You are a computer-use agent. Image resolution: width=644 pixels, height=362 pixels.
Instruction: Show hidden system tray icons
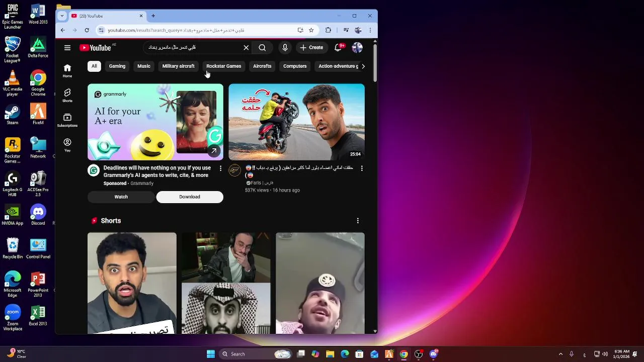tap(560, 354)
